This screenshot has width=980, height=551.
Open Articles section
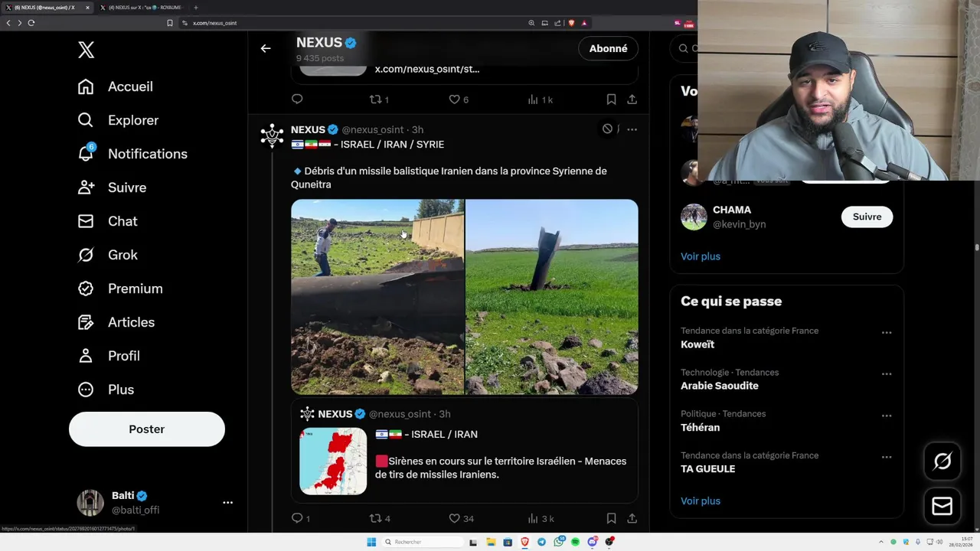116,322
